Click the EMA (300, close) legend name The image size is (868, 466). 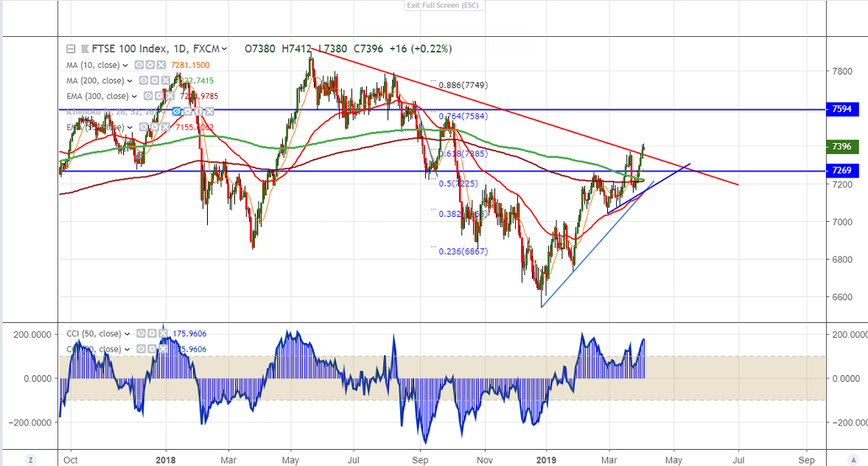pos(97,97)
